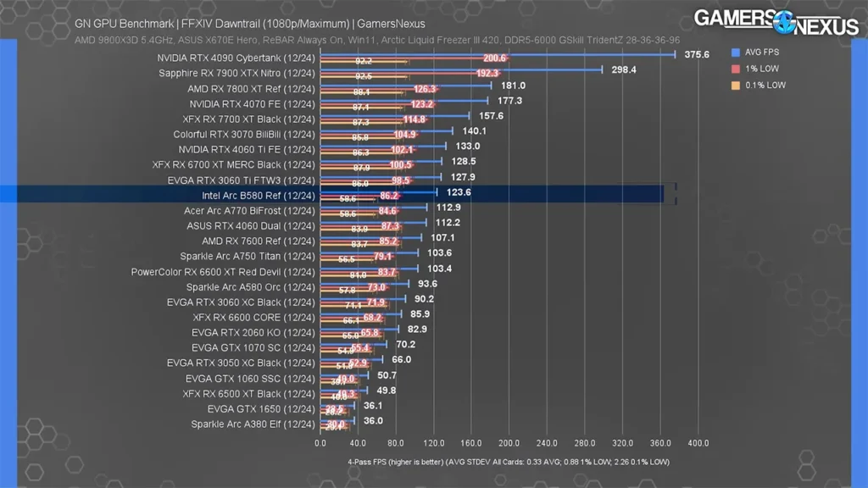Click the RX 7900 XTX average value '298.4'

(624, 69)
